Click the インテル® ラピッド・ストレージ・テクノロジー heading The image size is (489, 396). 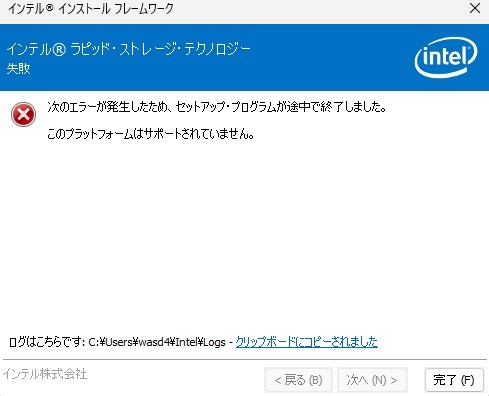tap(129, 49)
